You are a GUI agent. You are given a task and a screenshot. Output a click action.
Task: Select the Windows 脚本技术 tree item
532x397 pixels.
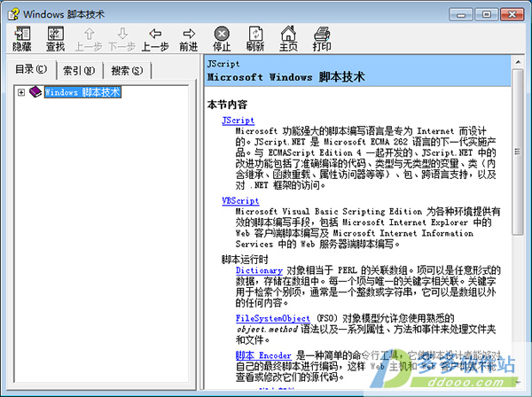[82, 92]
